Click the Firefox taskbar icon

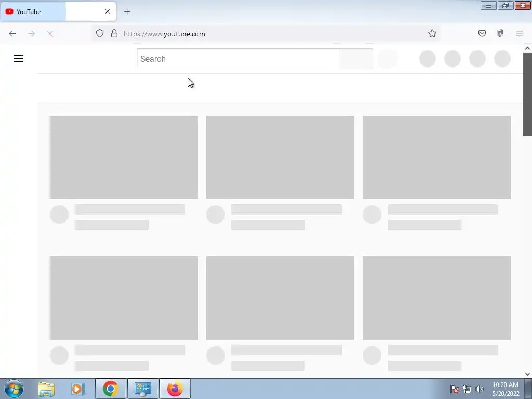pos(175,389)
